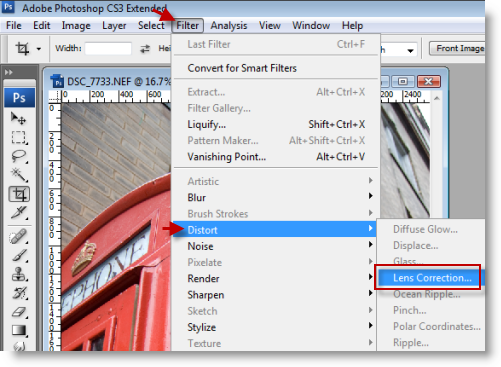
Task: Expand the Pixelate submenu arrow
Action: [x=370, y=261]
